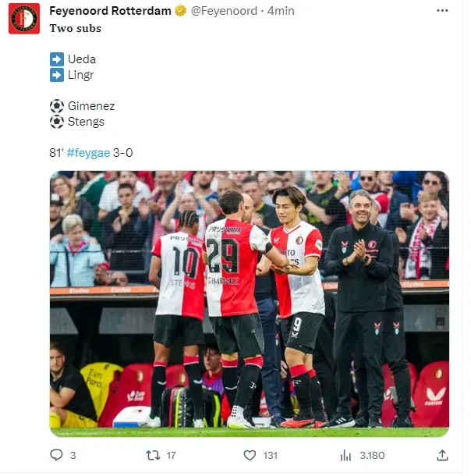Image resolution: width=471 pixels, height=476 pixels.
Task: View tweet analytics bar chart icon
Action: click(x=345, y=455)
